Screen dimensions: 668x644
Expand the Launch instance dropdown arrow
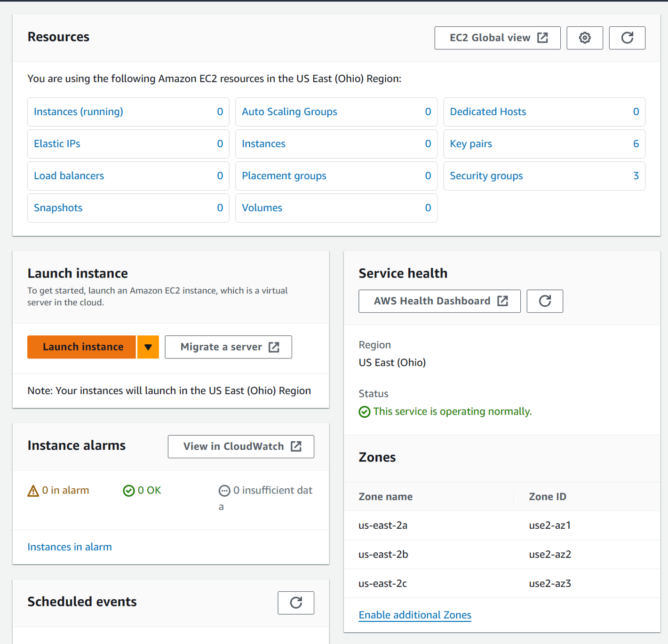[x=148, y=347]
